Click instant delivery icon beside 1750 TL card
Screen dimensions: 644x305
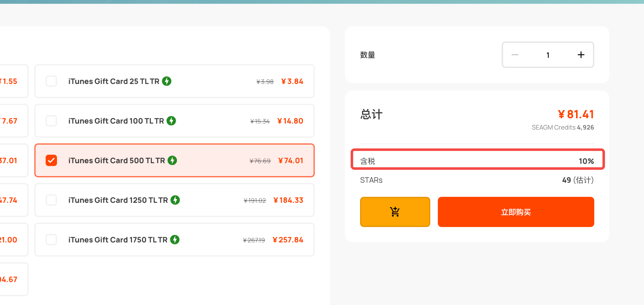click(175, 240)
